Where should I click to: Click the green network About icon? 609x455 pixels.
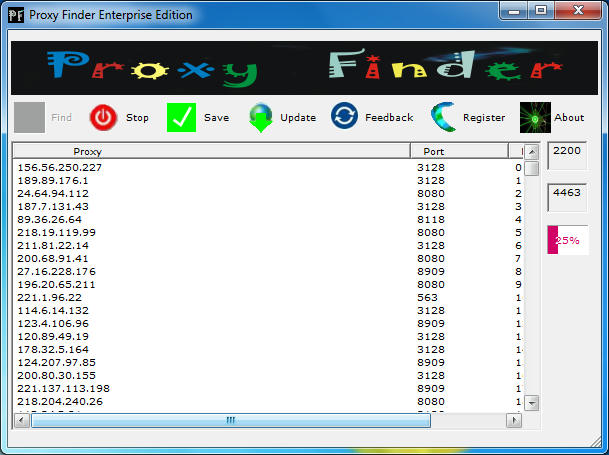pyautogui.click(x=535, y=117)
